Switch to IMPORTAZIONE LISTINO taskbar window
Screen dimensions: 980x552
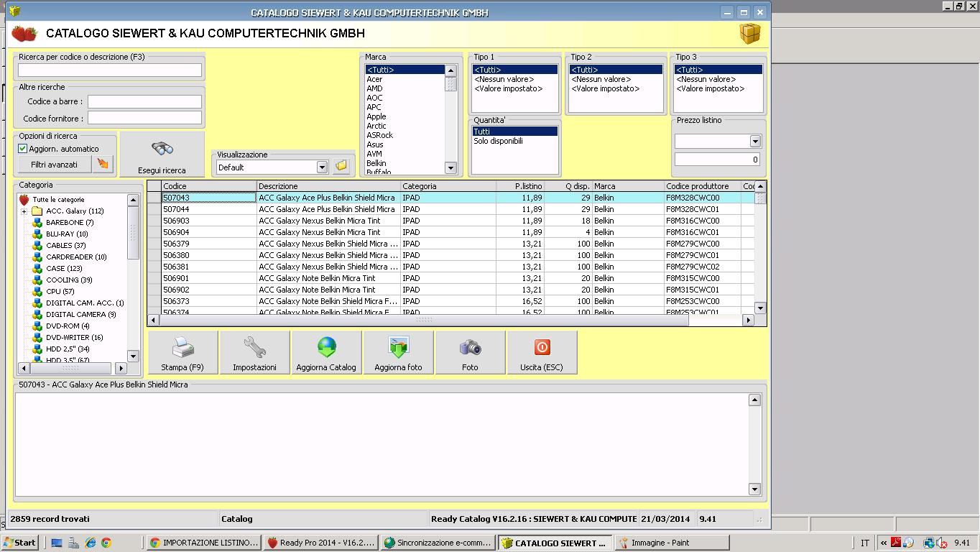point(203,543)
